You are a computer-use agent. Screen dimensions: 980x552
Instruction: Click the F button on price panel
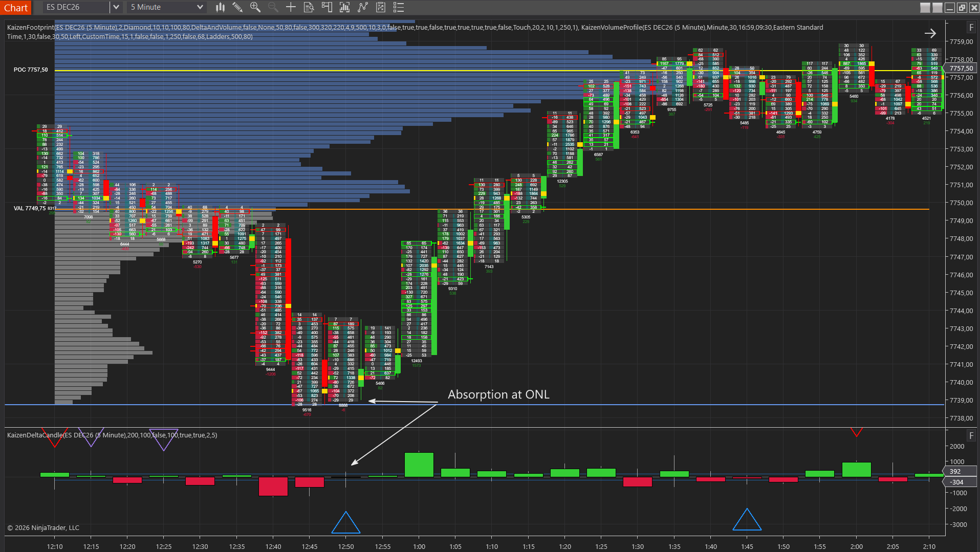click(x=971, y=27)
